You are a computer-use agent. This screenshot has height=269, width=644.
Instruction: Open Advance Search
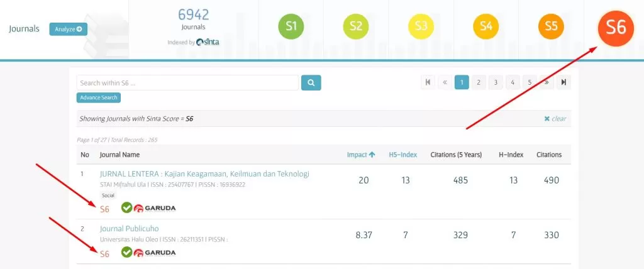[x=98, y=97]
